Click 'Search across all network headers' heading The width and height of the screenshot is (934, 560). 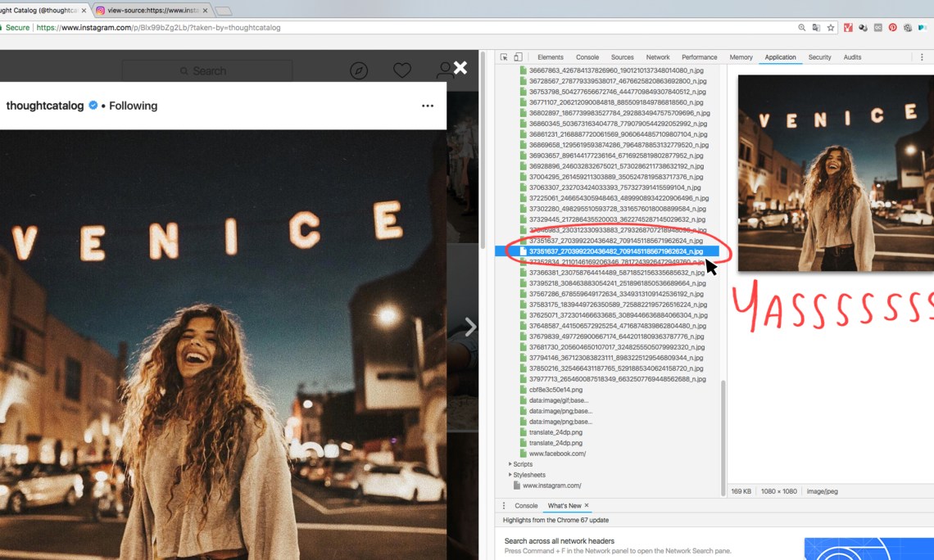(560, 541)
